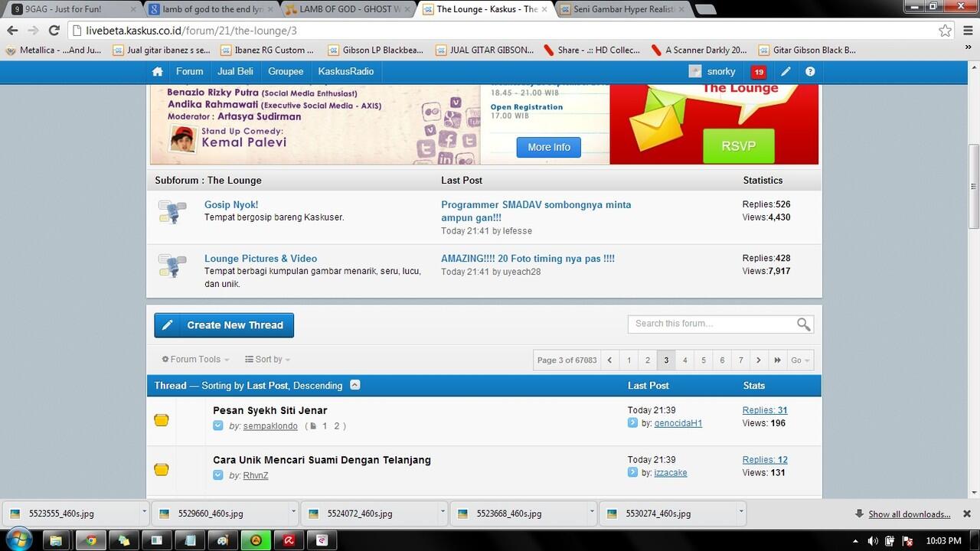Go to first unread post of Pesan Syekh Siti Jenar
The image size is (980, 551).
[218, 426]
